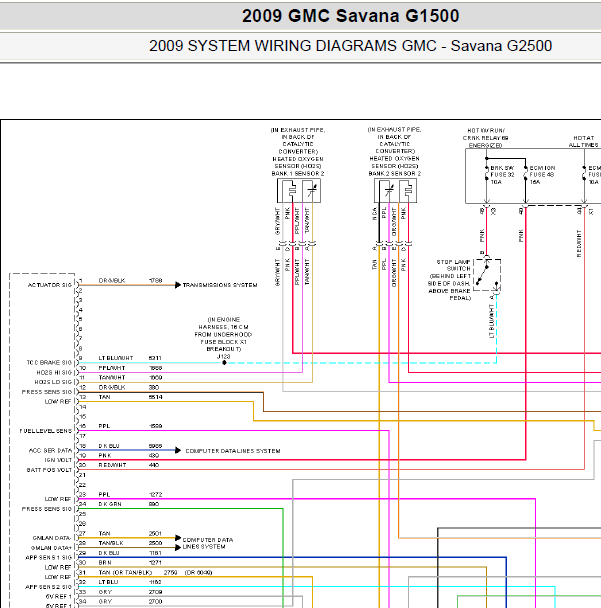601x608 pixels.
Task: Click the ECM IGN fuse 48 symbol
Action: tap(525, 173)
